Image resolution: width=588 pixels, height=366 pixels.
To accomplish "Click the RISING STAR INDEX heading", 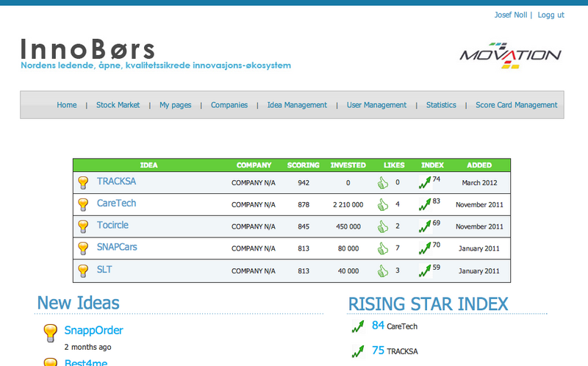I will (x=429, y=304).
